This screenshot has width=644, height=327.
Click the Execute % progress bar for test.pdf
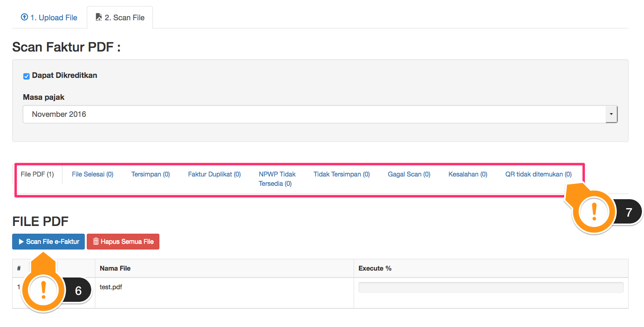pyautogui.click(x=491, y=288)
